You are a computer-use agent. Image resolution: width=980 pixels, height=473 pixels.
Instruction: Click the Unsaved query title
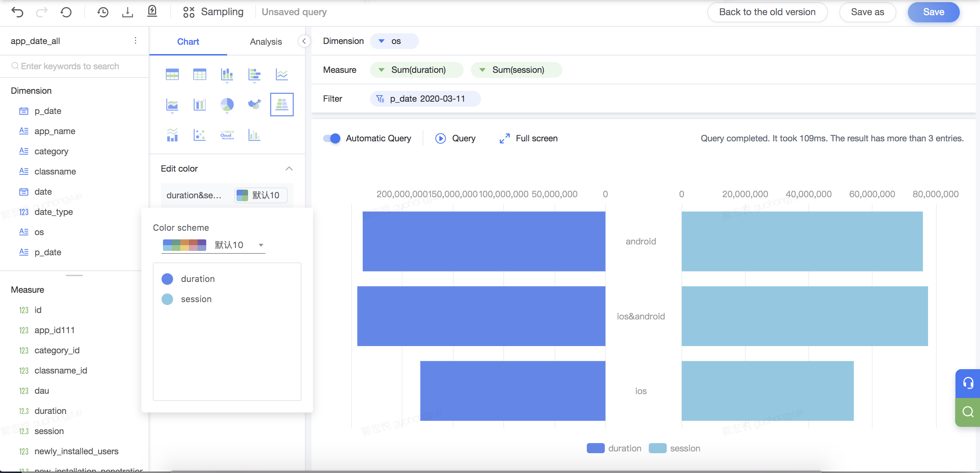click(294, 12)
